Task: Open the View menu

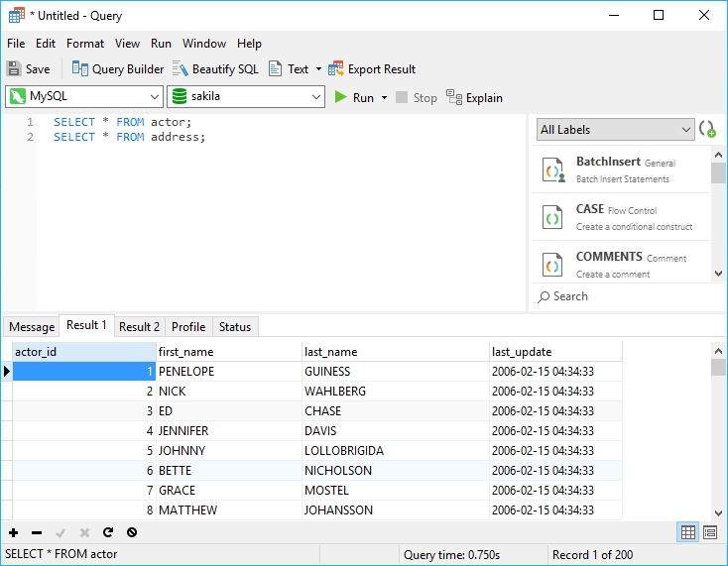Action: [x=127, y=44]
